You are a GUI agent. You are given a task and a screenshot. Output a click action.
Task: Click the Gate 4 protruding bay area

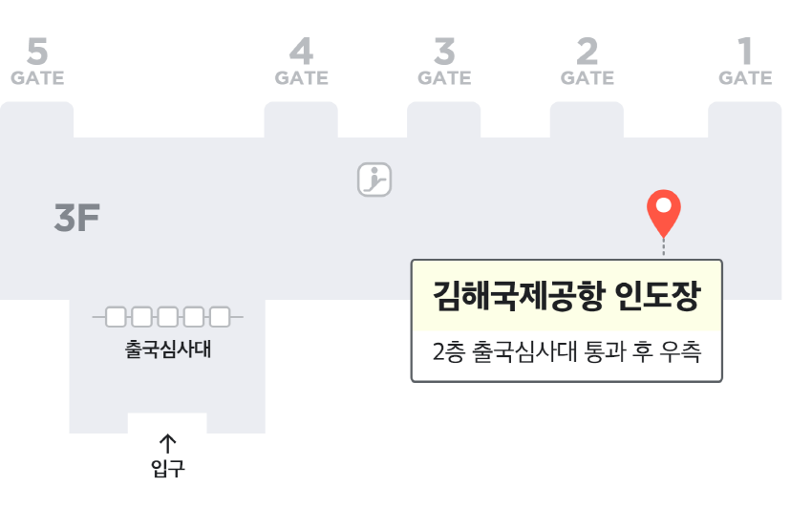pos(301,119)
